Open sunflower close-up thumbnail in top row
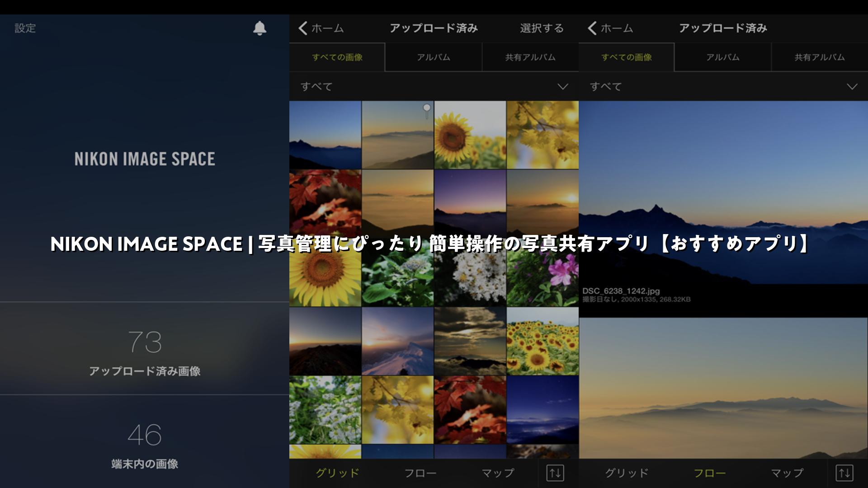868x488 pixels. pos(470,135)
